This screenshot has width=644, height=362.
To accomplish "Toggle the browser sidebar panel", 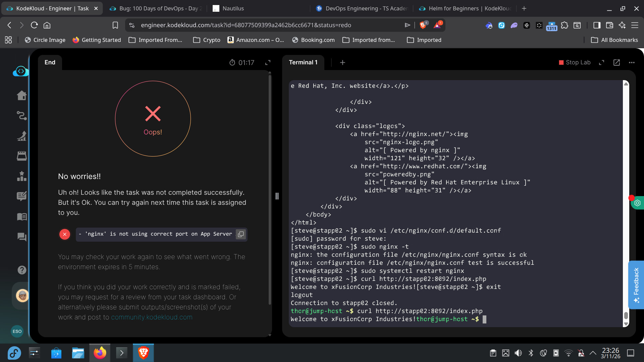I will click(x=597, y=25).
